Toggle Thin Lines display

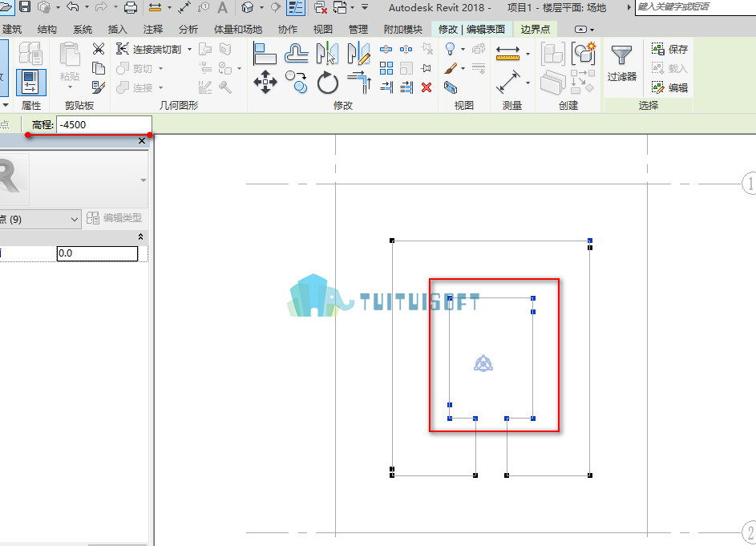[x=296, y=7]
